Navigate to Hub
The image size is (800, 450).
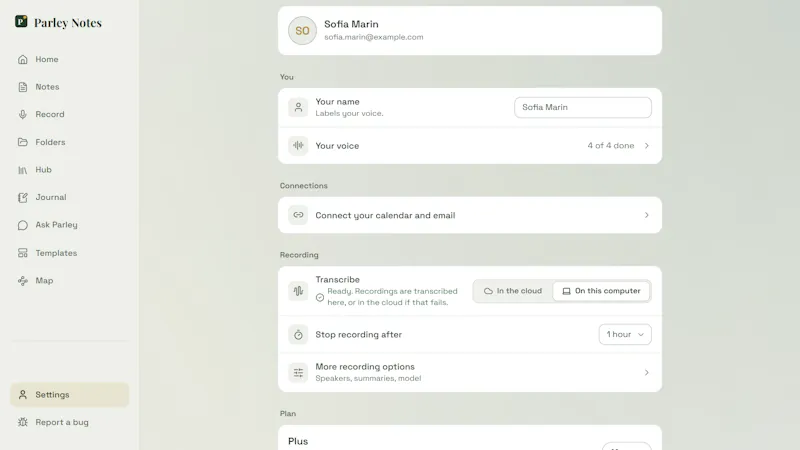pyautogui.click(x=69, y=170)
